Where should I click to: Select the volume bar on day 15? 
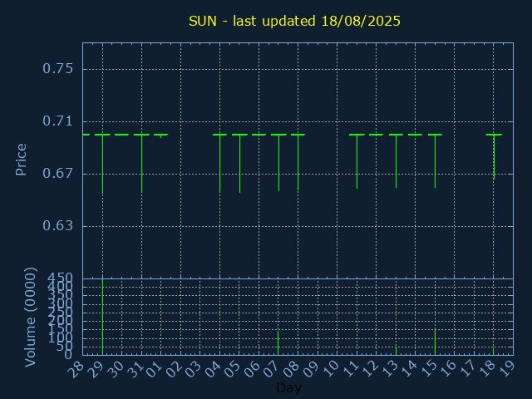(x=435, y=342)
